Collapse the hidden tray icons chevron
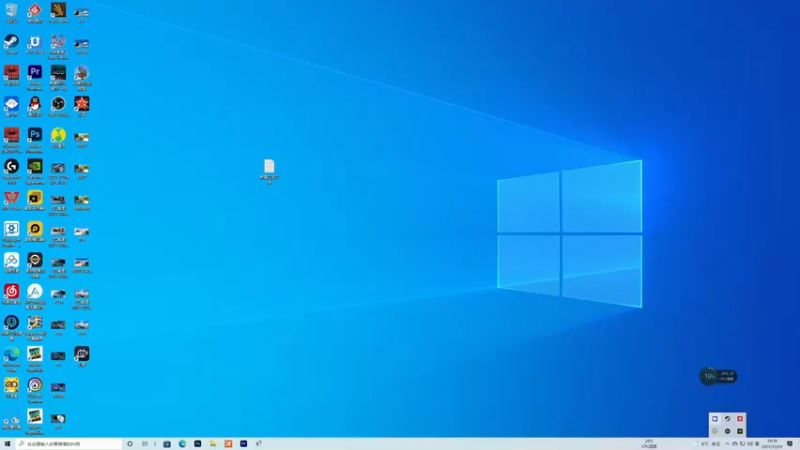 pos(727,444)
